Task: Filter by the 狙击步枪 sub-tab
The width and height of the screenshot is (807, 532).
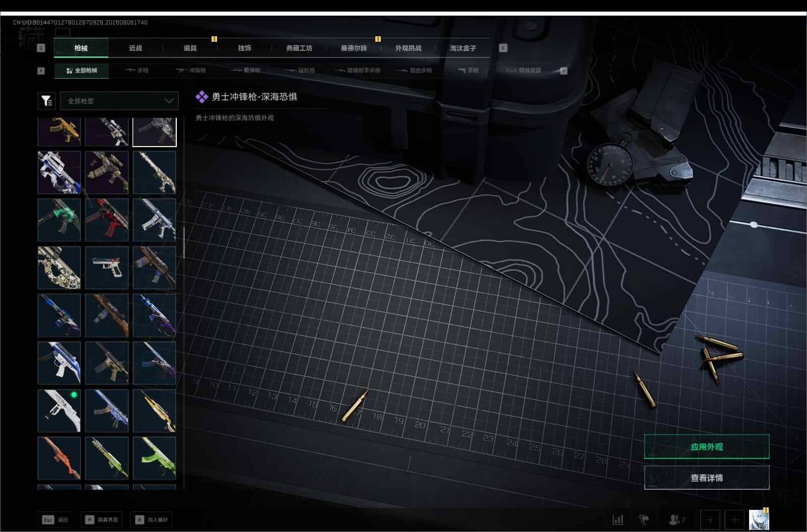Action: click(x=414, y=71)
